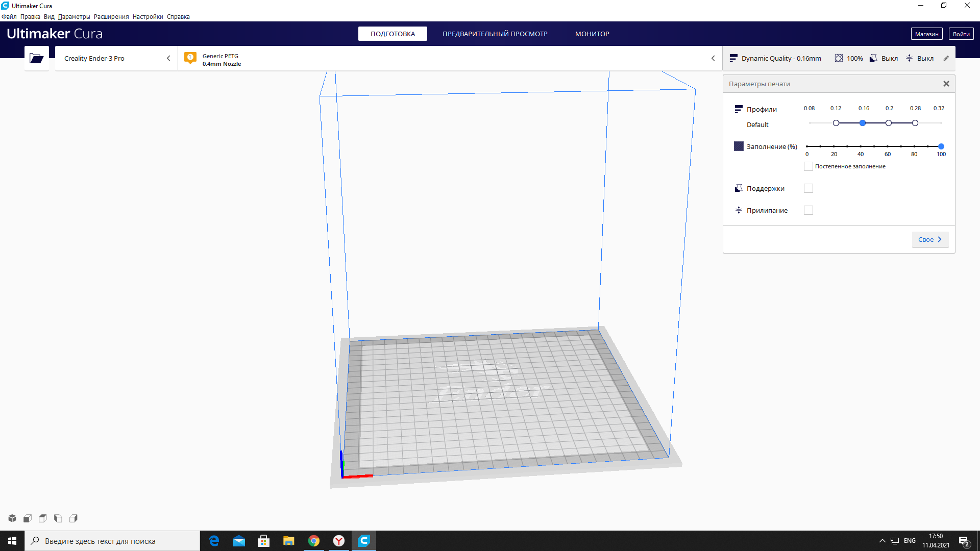Viewport: 980px width, 551px height.
Task: Open the Правка menu
Action: [x=30, y=17]
